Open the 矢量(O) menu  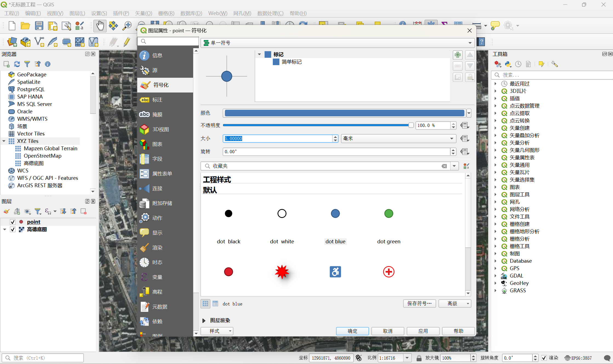coord(143,13)
